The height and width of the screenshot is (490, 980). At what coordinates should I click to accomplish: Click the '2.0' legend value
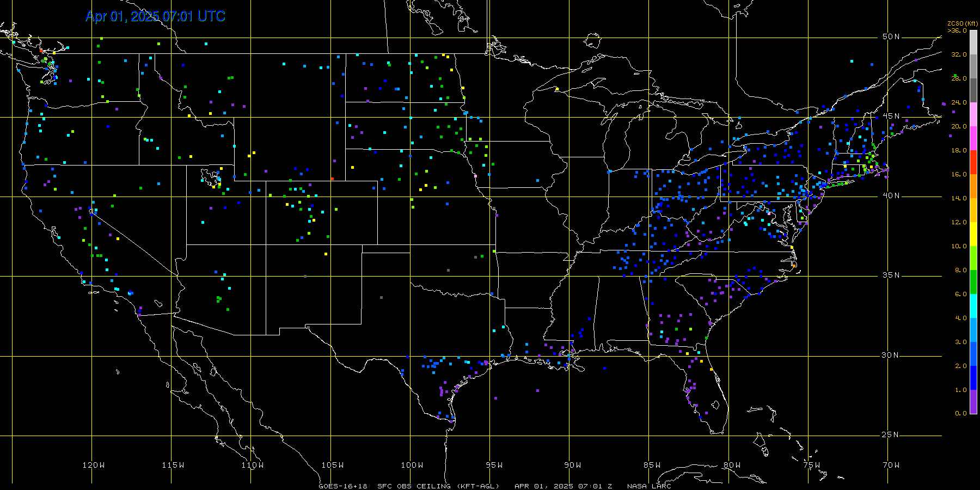click(961, 366)
